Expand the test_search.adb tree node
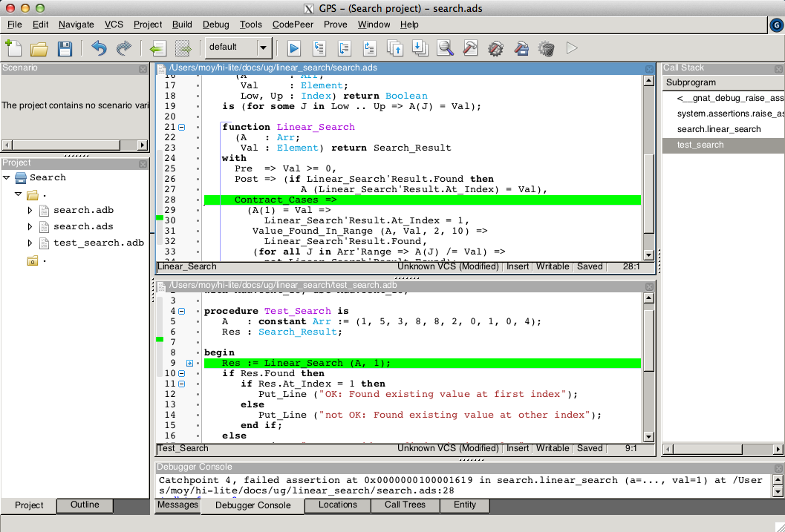 (x=30, y=243)
